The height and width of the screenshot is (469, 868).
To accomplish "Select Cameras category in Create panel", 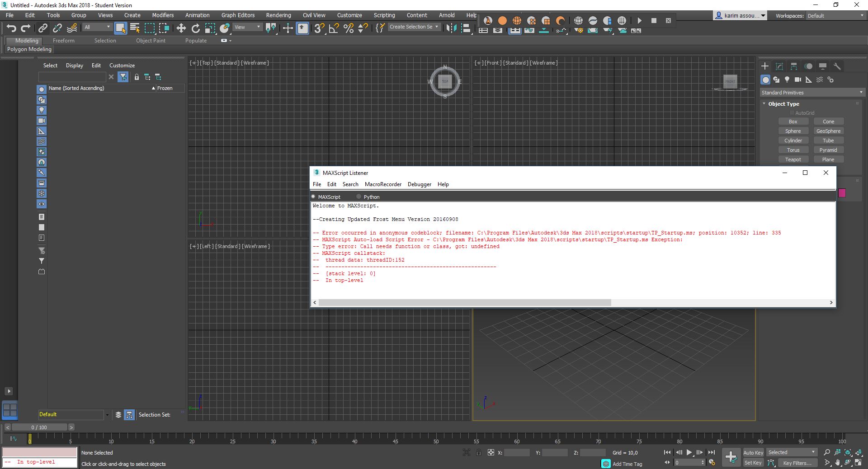I will coord(798,80).
